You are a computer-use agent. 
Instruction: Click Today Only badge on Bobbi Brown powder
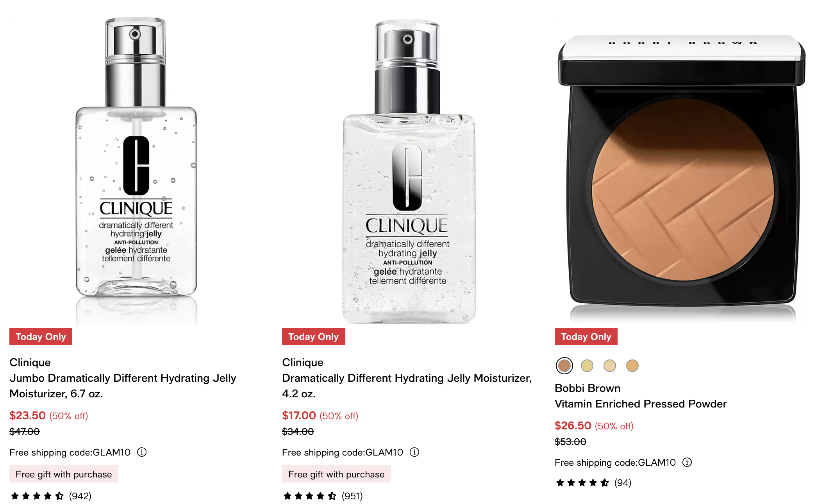point(586,336)
